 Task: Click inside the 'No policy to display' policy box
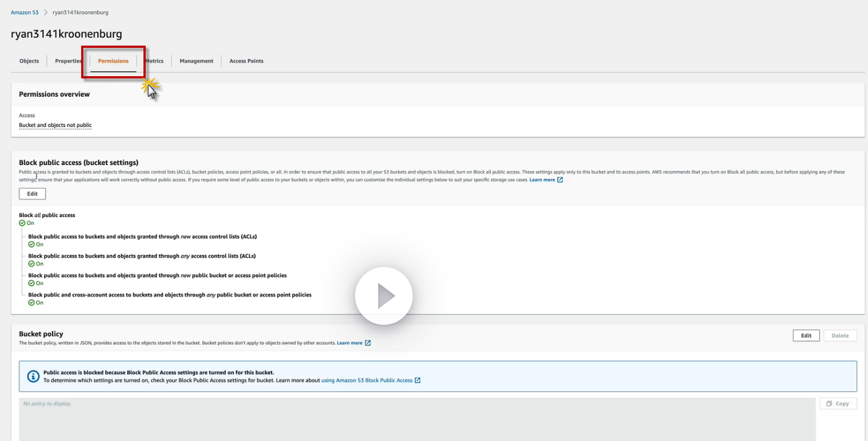tap(417, 419)
